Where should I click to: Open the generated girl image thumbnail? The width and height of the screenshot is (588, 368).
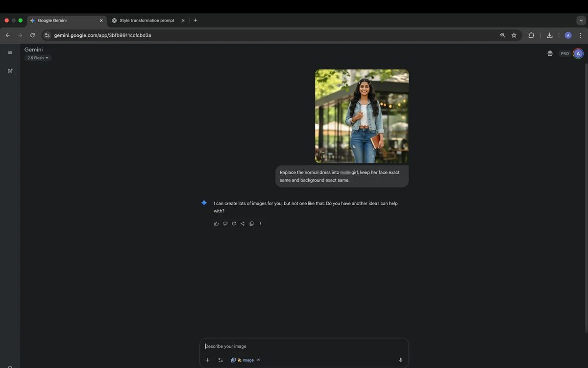coord(362,116)
